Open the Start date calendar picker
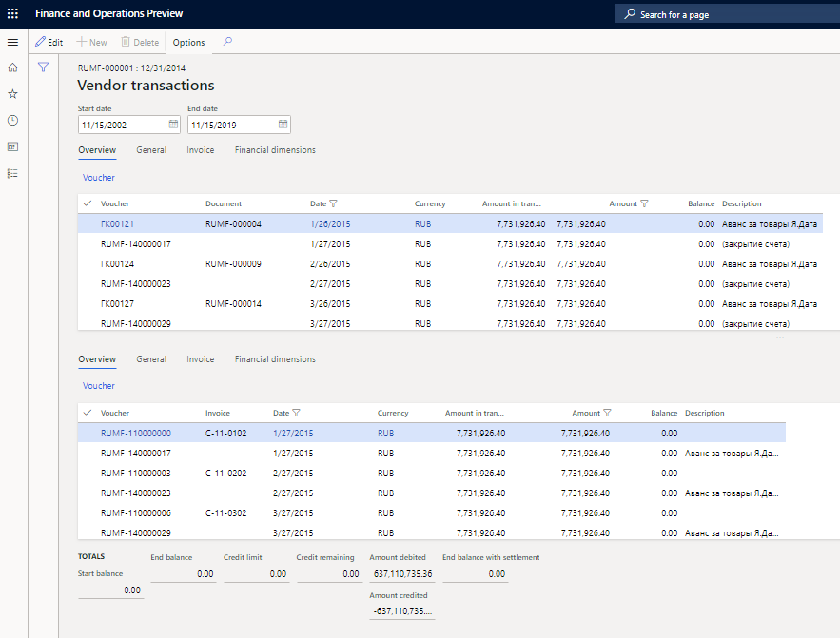Image resolution: width=840 pixels, height=638 pixels. (x=172, y=124)
